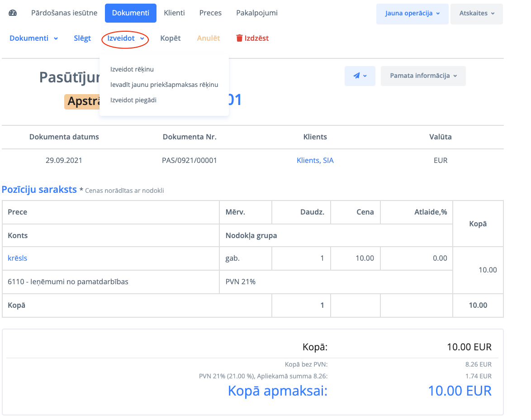Screen dimensions: 531x420
Task: Select the Dokumenti tab
Action: (131, 13)
